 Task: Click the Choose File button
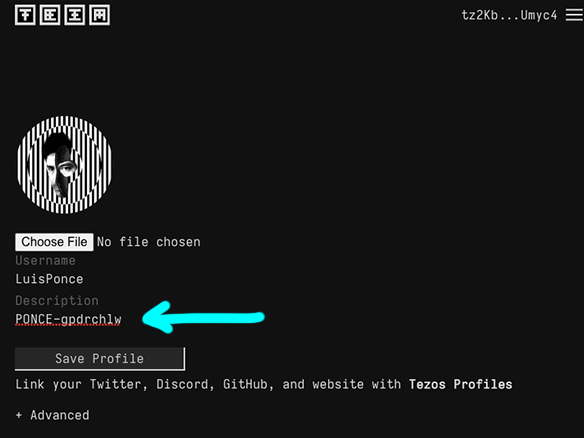coord(54,242)
